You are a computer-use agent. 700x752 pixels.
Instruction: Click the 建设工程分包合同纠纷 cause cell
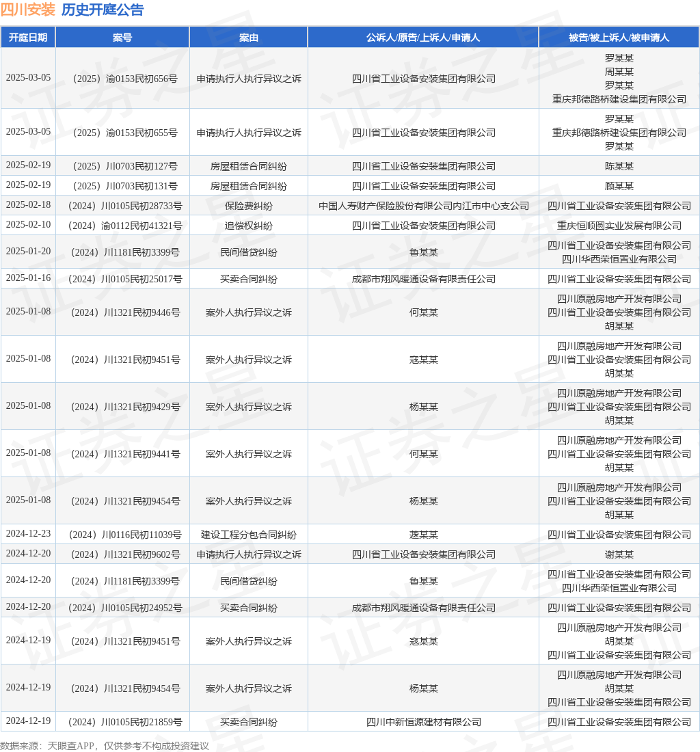click(248, 535)
